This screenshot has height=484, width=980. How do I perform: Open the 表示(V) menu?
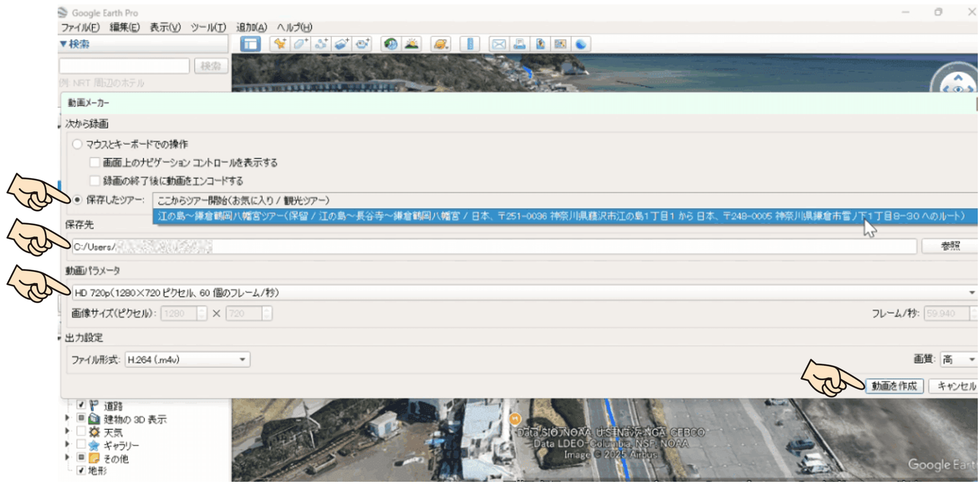(165, 27)
